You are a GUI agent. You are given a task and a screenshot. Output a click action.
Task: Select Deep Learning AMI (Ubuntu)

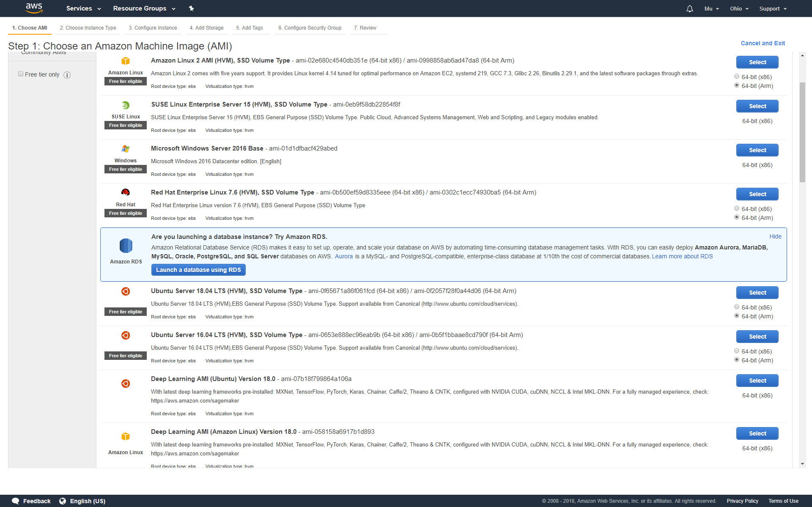click(x=757, y=381)
